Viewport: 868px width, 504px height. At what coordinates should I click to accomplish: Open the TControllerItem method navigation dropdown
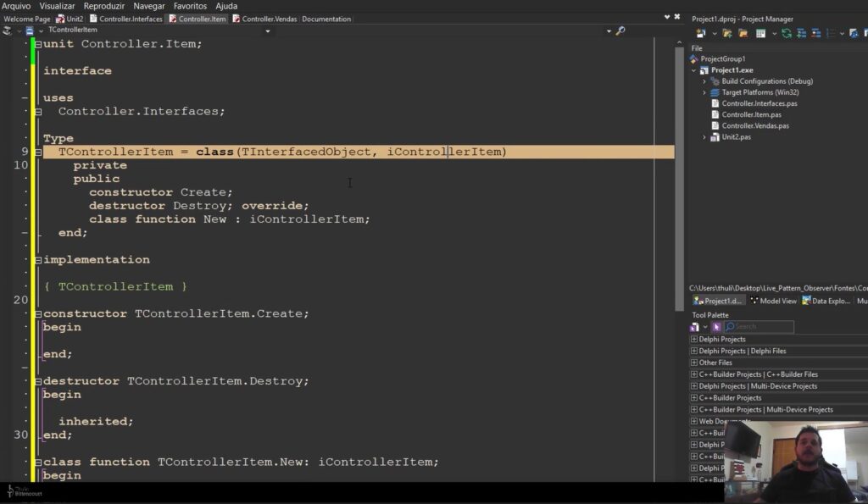[x=268, y=29]
